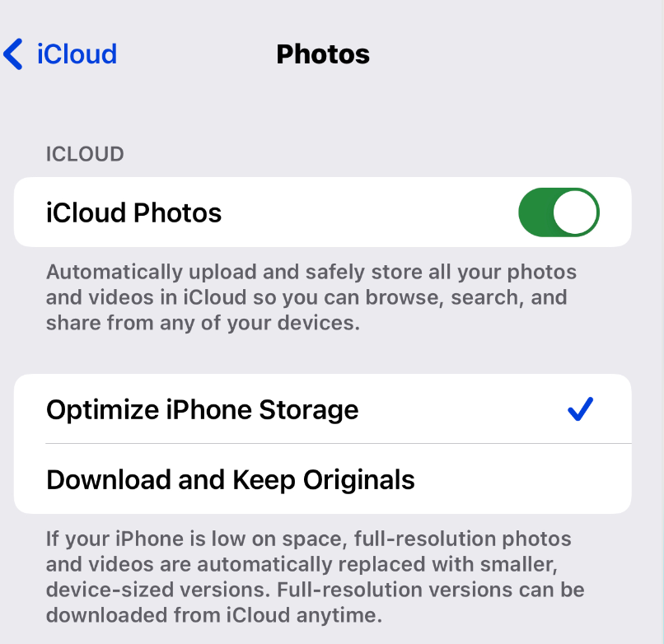Choose Download and Keep Originals

point(323,478)
